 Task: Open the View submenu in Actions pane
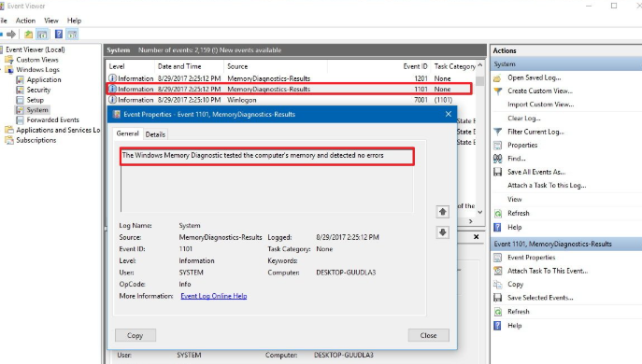tap(515, 199)
